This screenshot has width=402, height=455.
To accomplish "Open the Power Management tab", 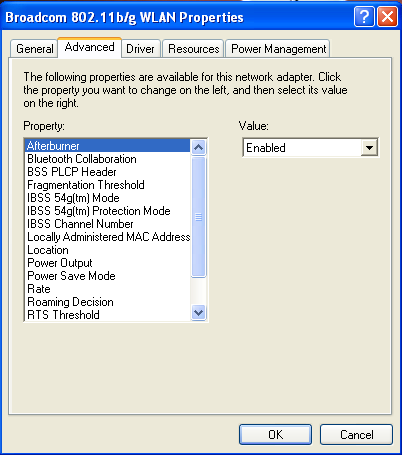I will pos(278,49).
